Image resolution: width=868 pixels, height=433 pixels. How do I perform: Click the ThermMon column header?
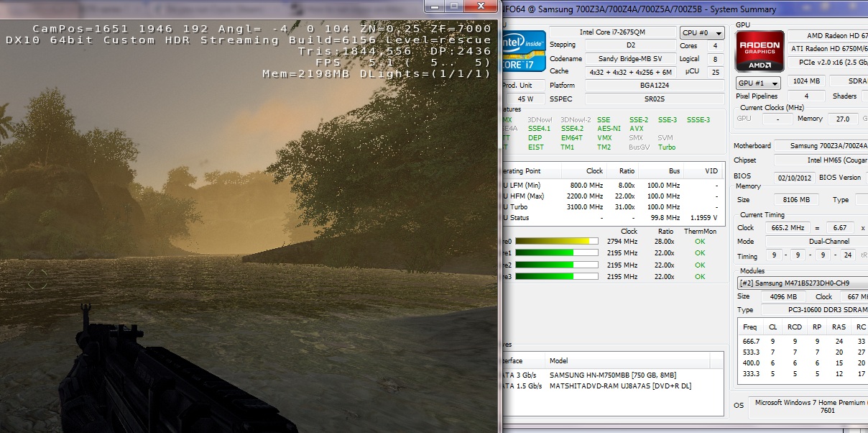(x=700, y=231)
